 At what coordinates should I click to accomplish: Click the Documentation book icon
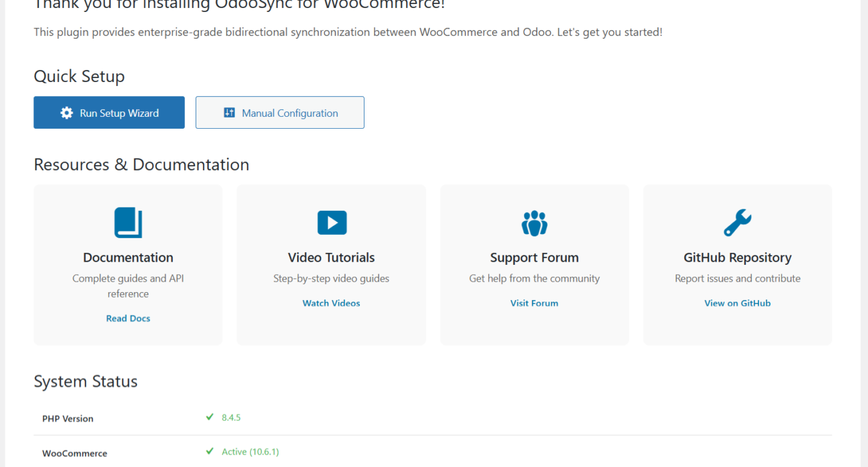point(128,223)
